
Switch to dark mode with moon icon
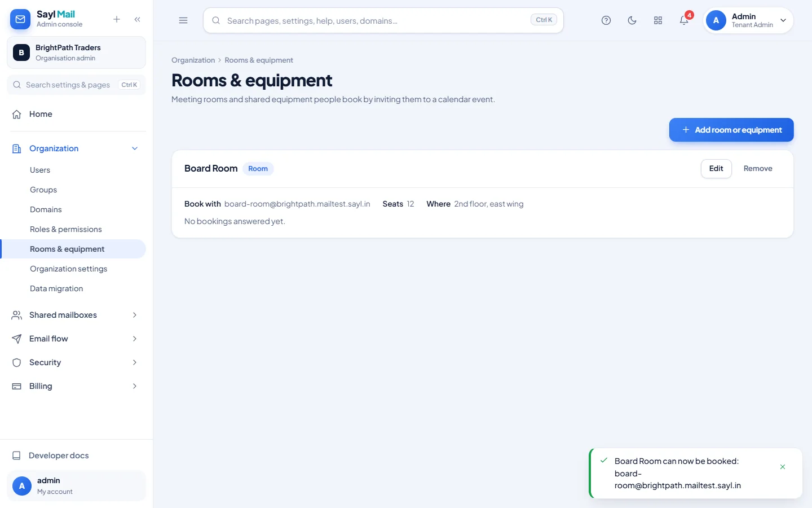click(x=632, y=20)
